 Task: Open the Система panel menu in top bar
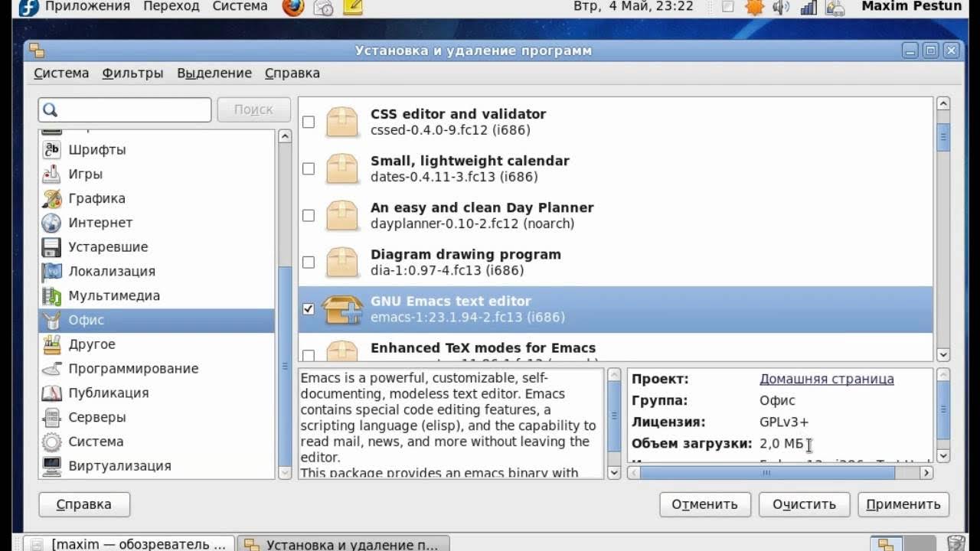pos(240,7)
